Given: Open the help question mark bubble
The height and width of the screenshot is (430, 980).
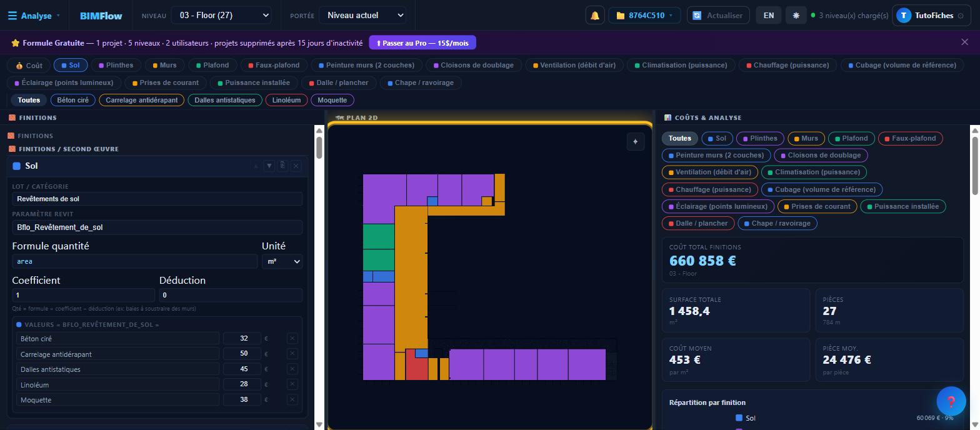Looking at the screenshot, I should tap(951, 402).
